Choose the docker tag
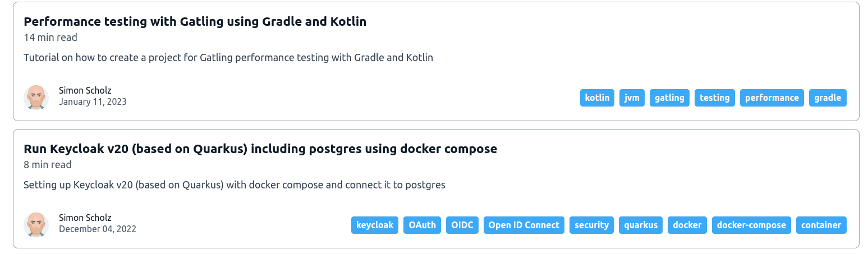Viewport: 868px width, 254px height. coord(687,225)
